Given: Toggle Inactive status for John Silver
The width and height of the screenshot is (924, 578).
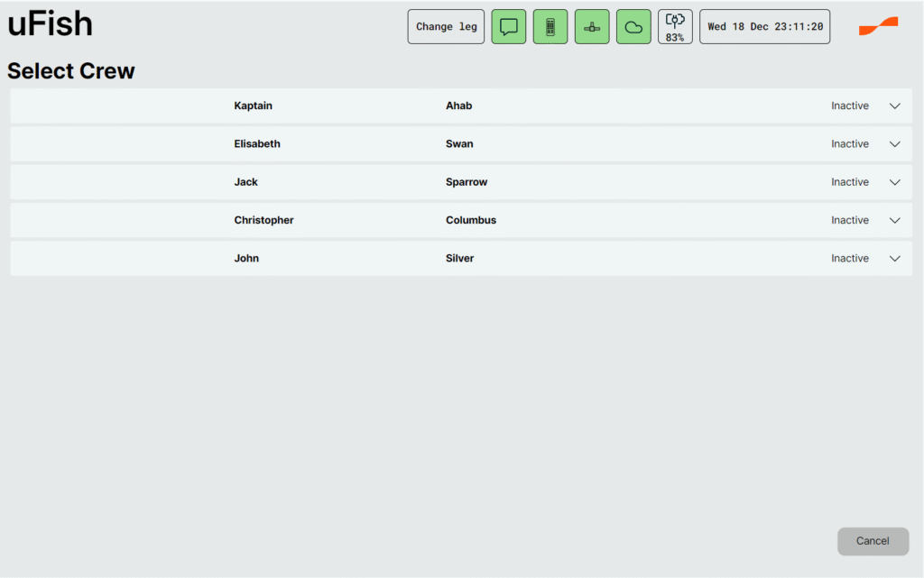Looking at the screenshot, I should pos(849,259).
